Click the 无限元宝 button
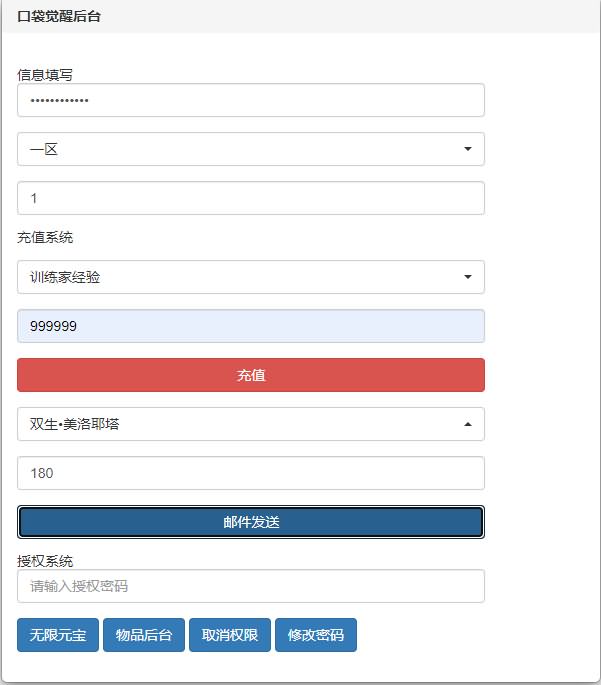601x685 pixels. pyautogui.click(x=58, y=635)
